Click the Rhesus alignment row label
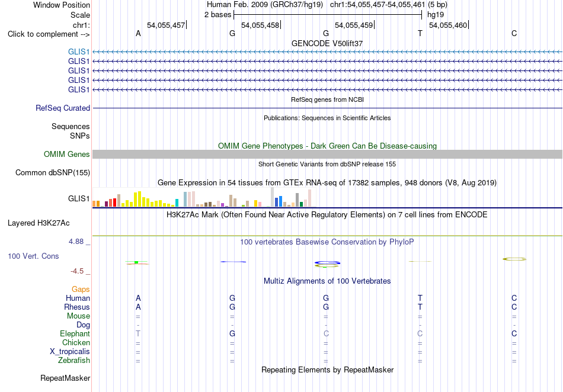This screenshot has width=563, height=392. tap(77, 307)
